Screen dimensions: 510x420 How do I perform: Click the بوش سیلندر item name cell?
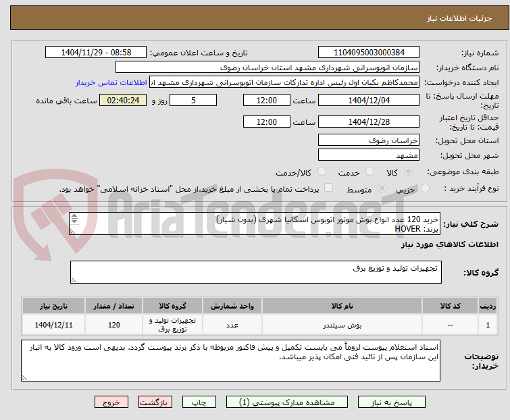(x=342, y=325)
